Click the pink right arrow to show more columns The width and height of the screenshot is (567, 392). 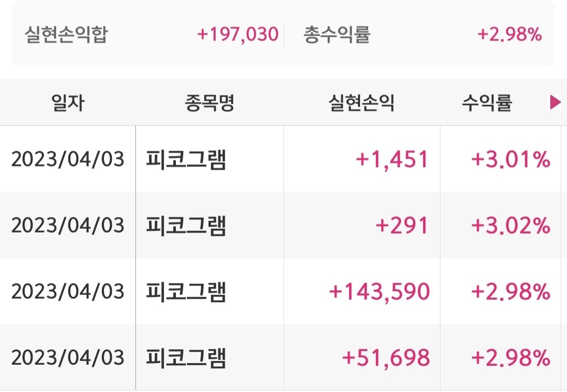(555, 102)
